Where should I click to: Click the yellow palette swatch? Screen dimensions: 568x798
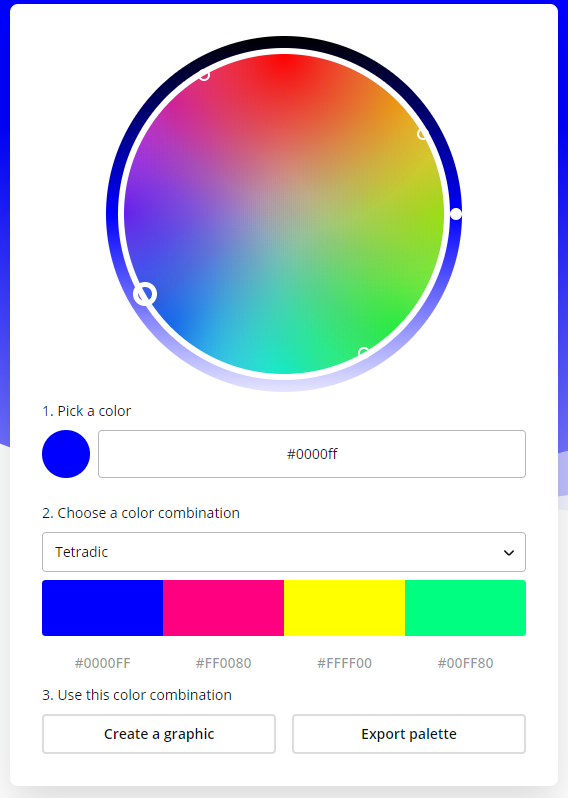click(x=345, y=608)
